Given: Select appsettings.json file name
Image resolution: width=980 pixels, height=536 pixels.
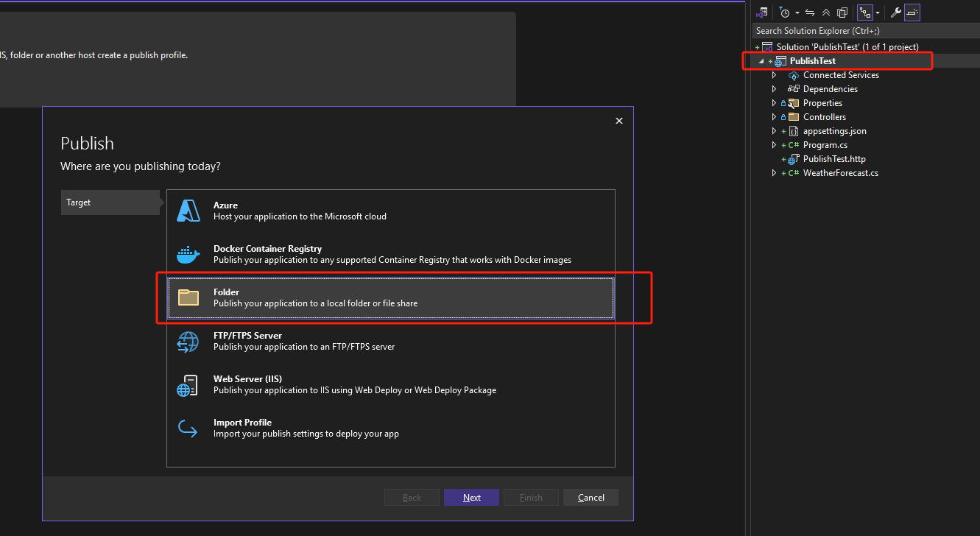Looking at the screenshot, I should tap(835, 131).
